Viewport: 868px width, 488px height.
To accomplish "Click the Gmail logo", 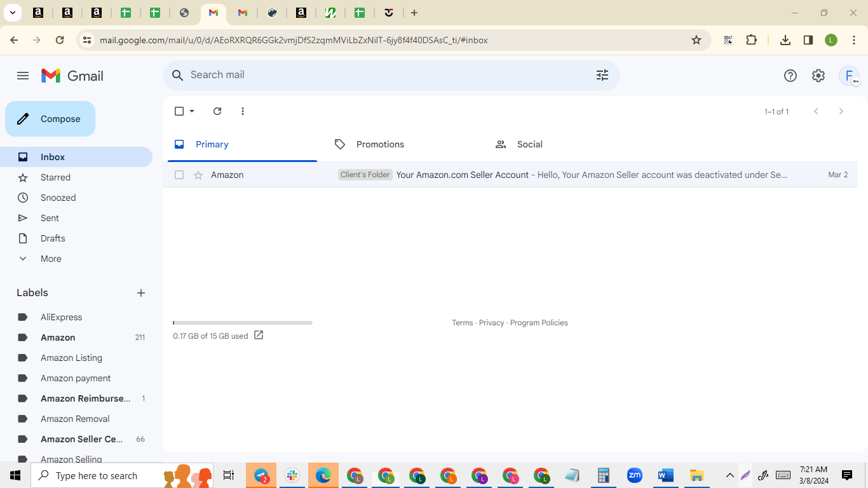I will pos(72,76).
